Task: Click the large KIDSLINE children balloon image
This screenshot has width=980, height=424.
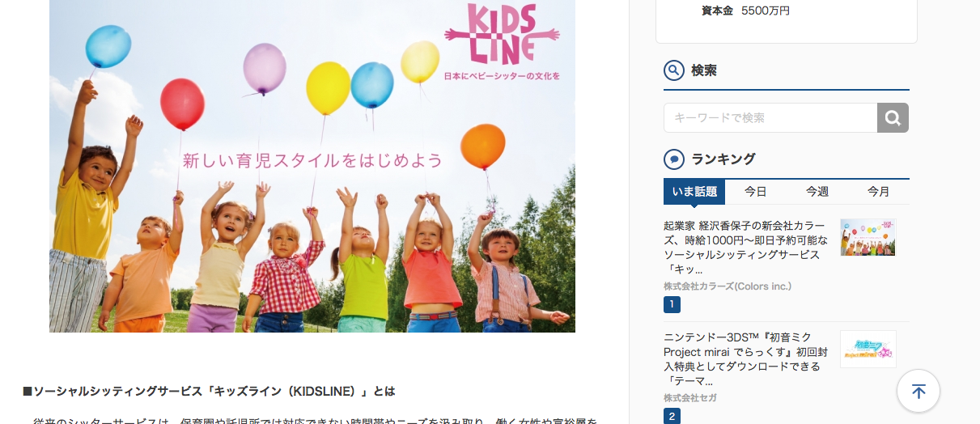Action: (312, 166)
